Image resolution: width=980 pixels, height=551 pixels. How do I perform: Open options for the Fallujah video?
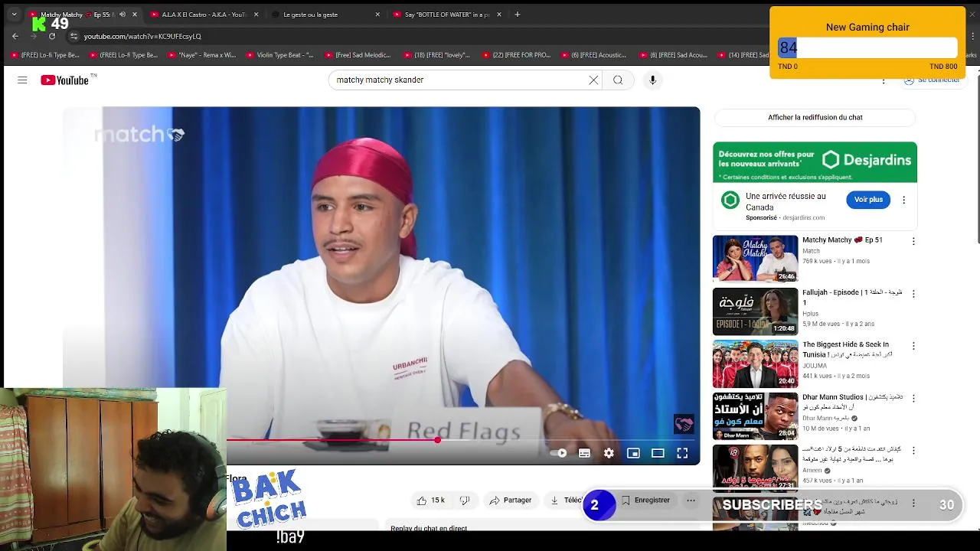pyautogui.click(x=913, y=294)
